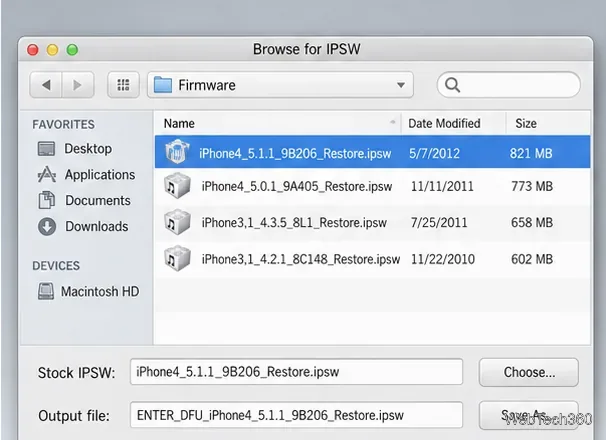Click the 658 MB size cell
This screenshot has width=606, height=440.
532,223
